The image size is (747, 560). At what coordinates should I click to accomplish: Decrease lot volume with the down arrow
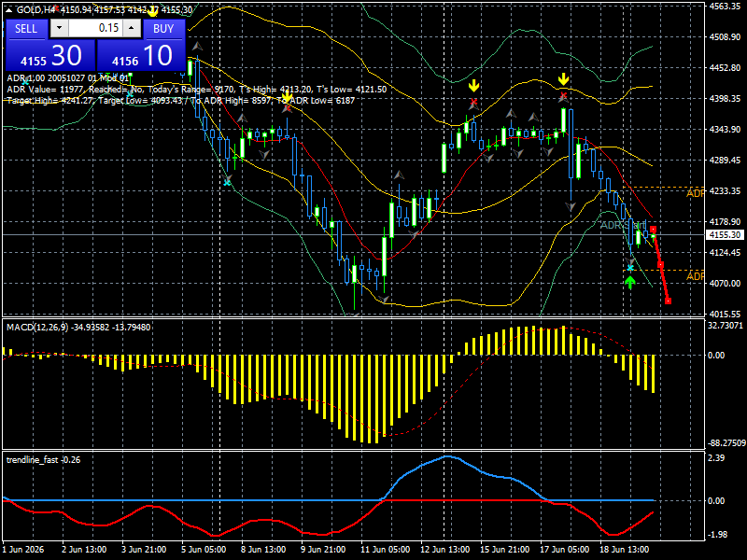coord(59,28)
